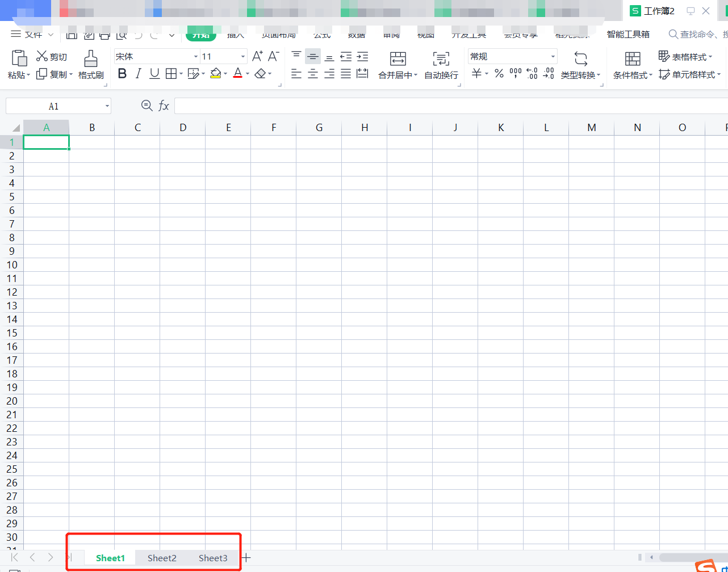
Task: Expand the Name Box A1 dropdown arrow
Action: pyautogui.click(x=107, y=106)
